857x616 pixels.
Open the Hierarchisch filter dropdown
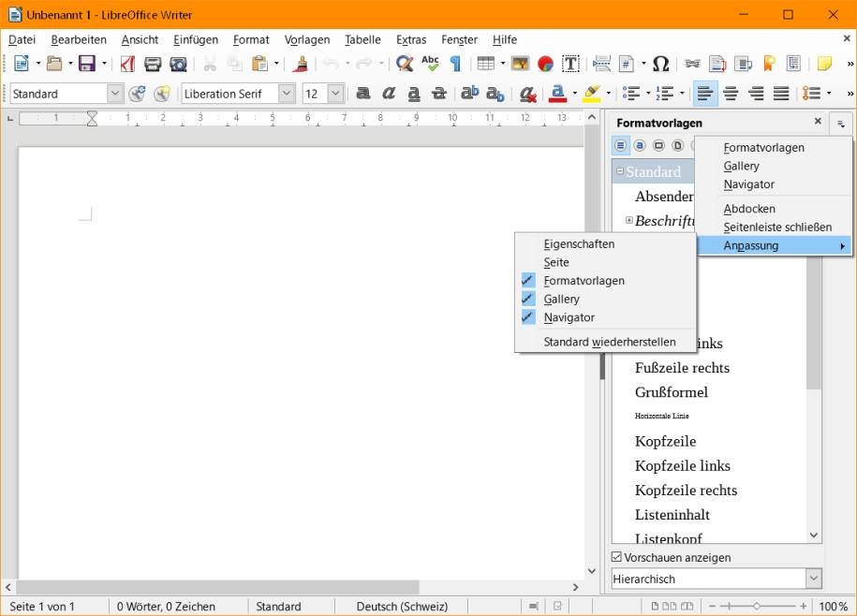coord(813,579)
